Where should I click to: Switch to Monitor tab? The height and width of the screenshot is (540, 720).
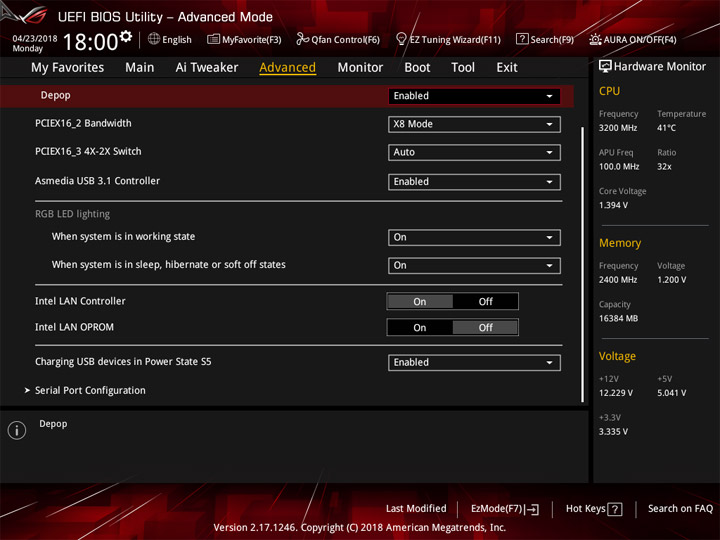point(360,68)
